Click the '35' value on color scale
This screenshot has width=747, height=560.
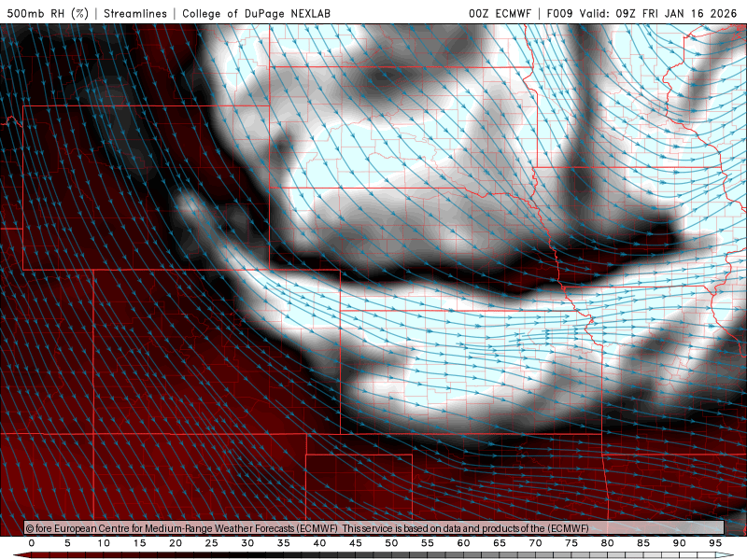pyautogui.click(x=284, y=543)
